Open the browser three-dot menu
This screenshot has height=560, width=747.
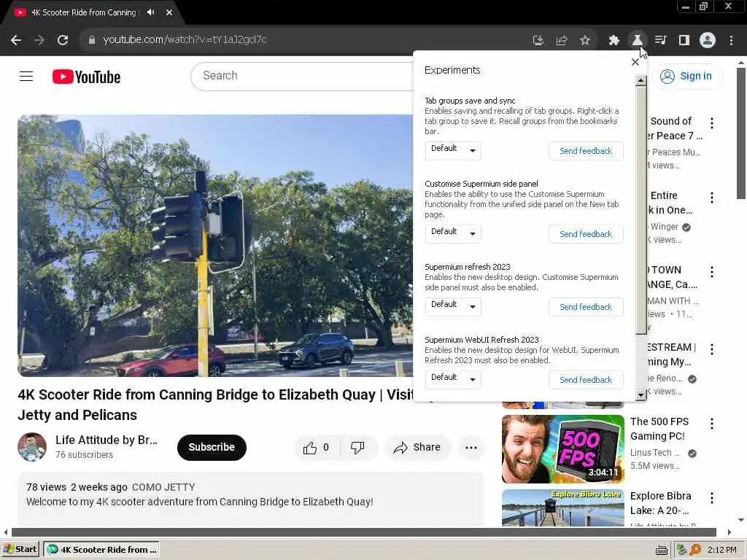coord(731,41)
